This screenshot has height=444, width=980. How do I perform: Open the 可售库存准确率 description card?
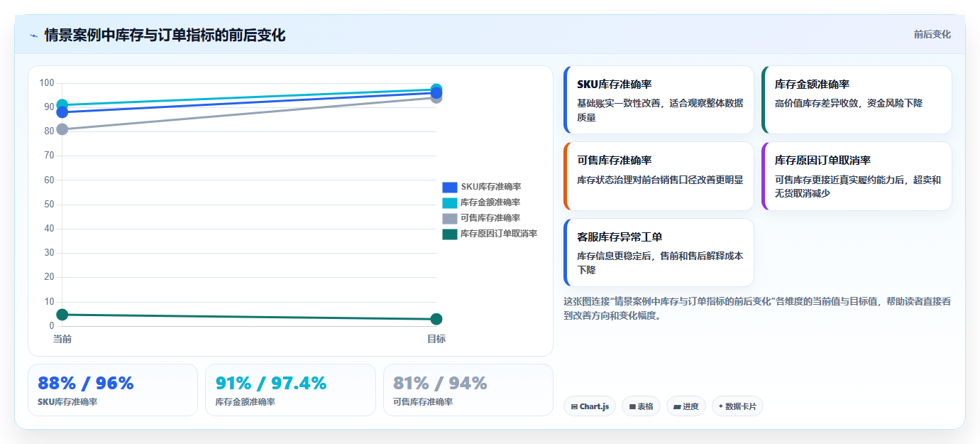pos(659,176)
